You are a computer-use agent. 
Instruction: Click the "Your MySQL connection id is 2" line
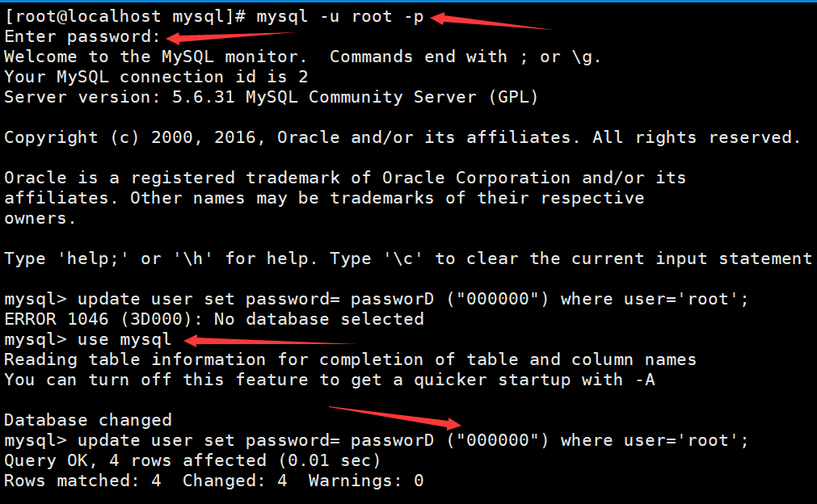[x=156, y=77]
